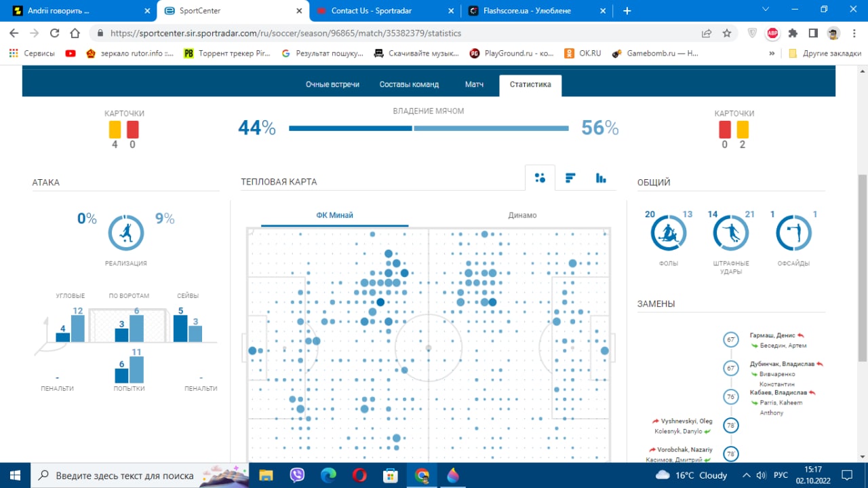Open a new browser tab

coord(627,11)
